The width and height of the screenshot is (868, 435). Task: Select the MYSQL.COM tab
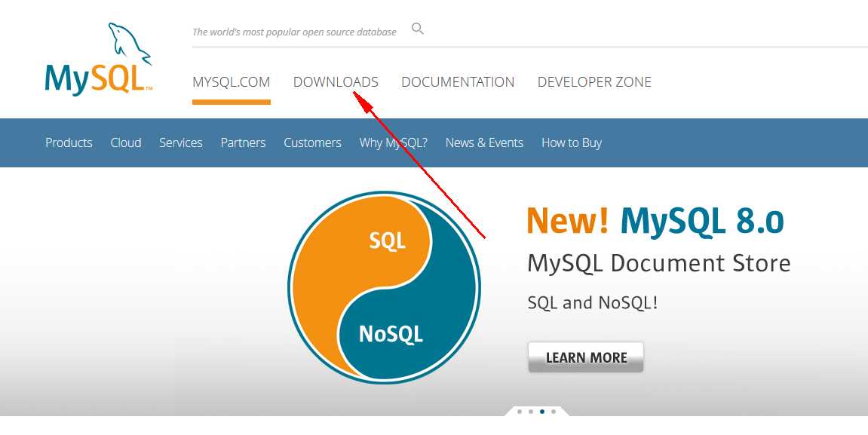pos(232,82)
